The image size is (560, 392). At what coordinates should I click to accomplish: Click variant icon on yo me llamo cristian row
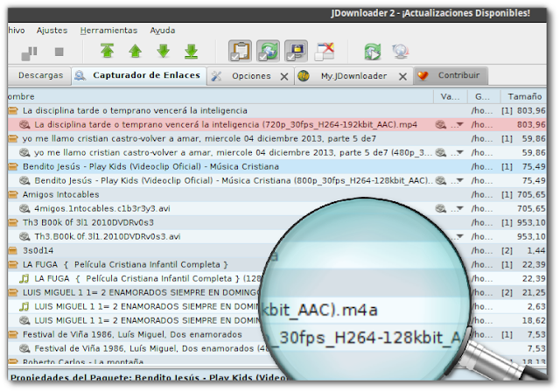coord(441,153)
